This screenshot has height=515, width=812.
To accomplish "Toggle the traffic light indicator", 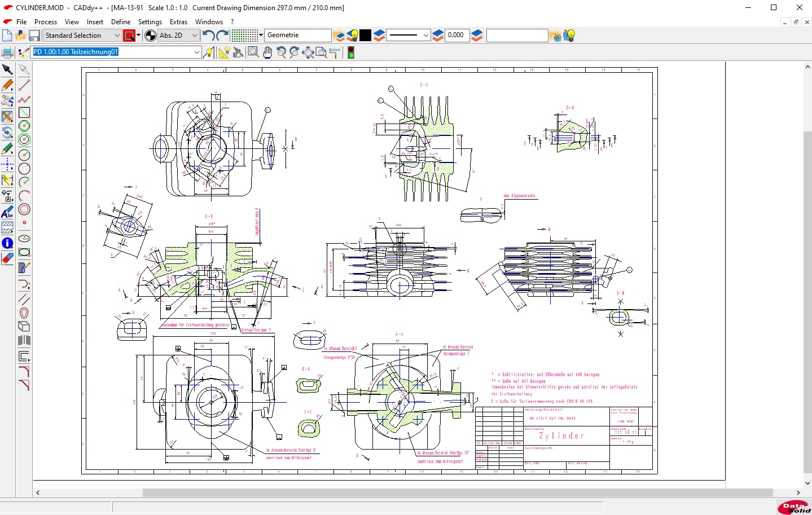I will point(351,53).
